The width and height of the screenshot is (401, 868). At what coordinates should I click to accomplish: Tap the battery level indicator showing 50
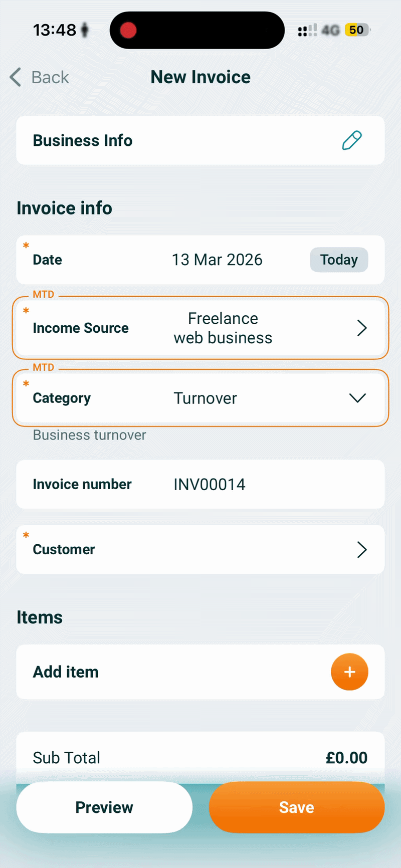357,30
